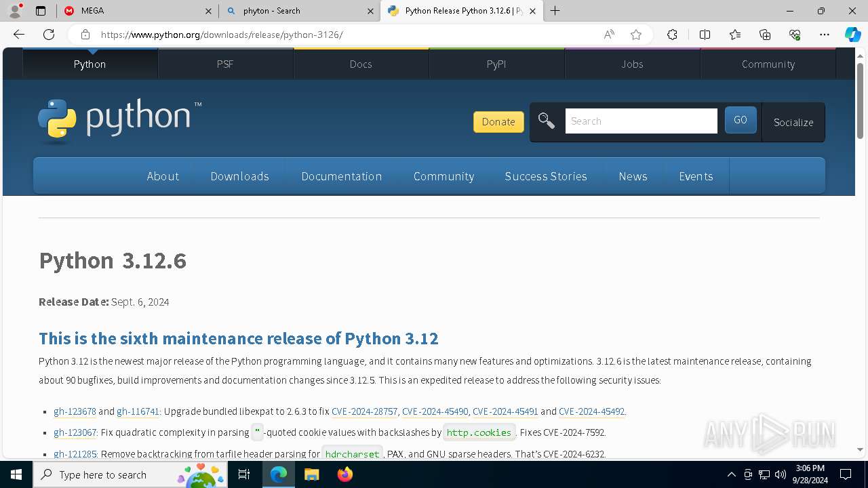Activate the Read aloud icon
868x488 pixels.
click(x=609, y=35)
